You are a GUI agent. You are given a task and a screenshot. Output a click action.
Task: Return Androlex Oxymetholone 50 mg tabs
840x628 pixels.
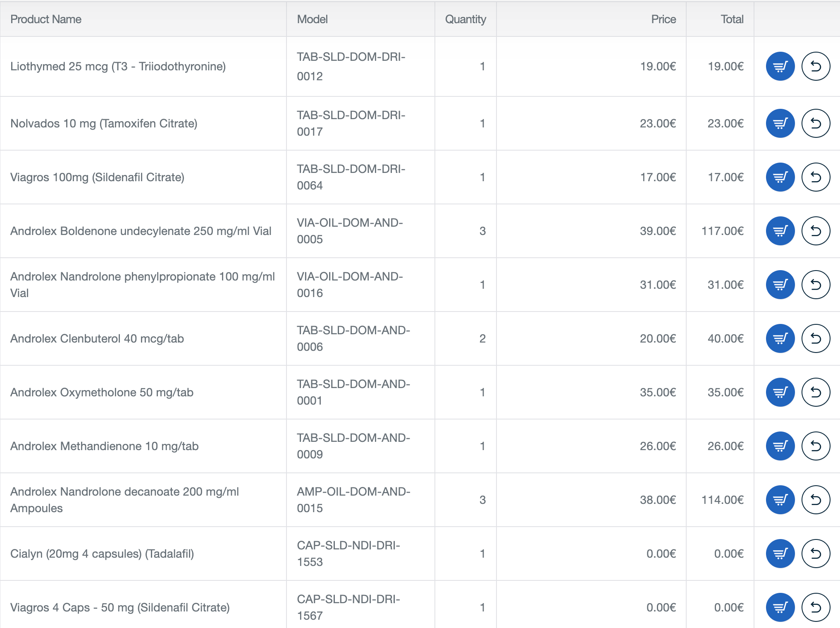(816, 392)
